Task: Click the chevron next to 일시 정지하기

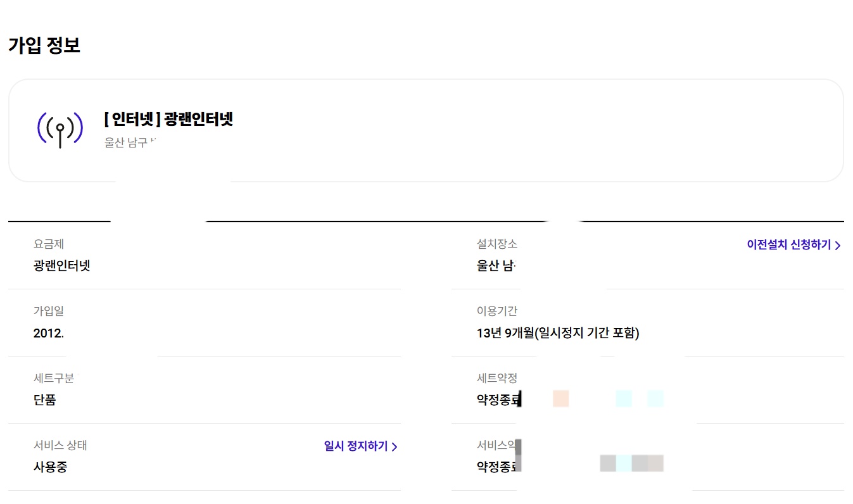Action: pos(395,447)
